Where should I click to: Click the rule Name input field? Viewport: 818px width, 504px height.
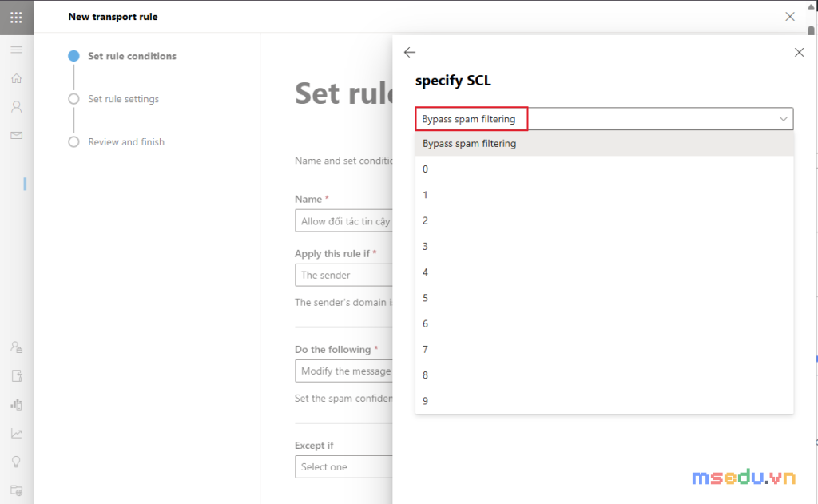click(343, 221)
